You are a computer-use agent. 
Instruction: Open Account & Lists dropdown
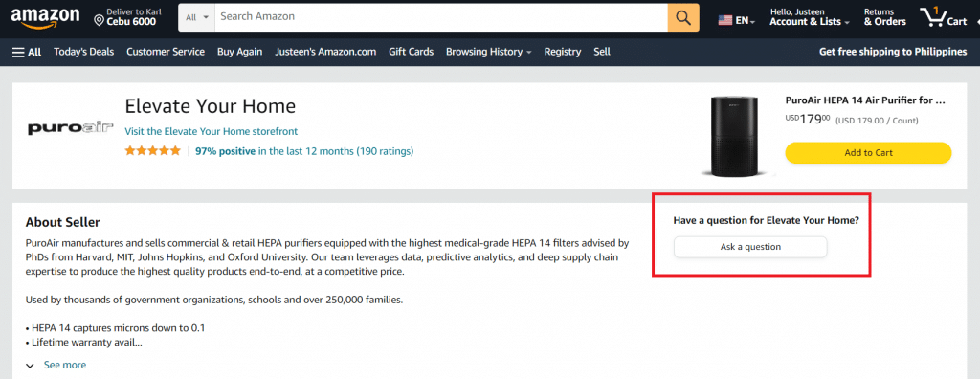click(x=810, y=17)
